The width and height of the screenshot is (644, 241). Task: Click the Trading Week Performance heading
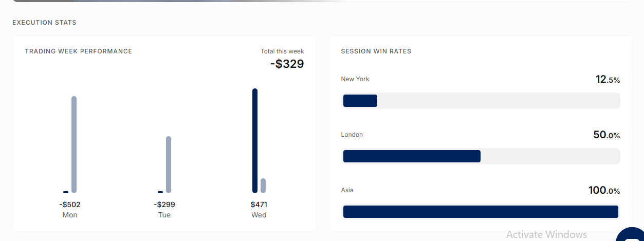[79, 51]
